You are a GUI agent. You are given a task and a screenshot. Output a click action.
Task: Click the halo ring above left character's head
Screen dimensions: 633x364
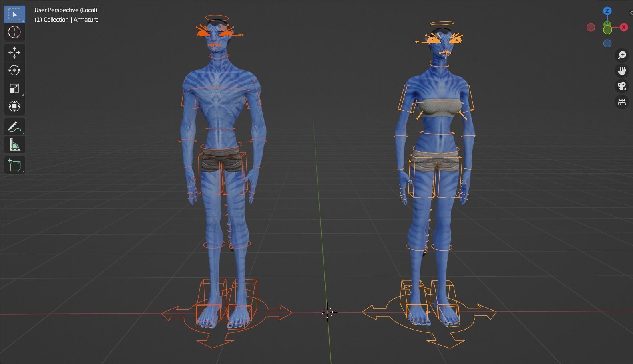(217, 18)
